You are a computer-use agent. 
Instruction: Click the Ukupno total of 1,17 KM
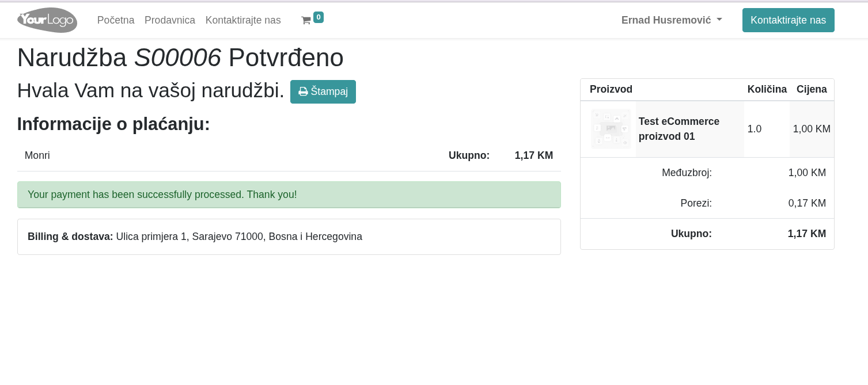pos(807,234)
